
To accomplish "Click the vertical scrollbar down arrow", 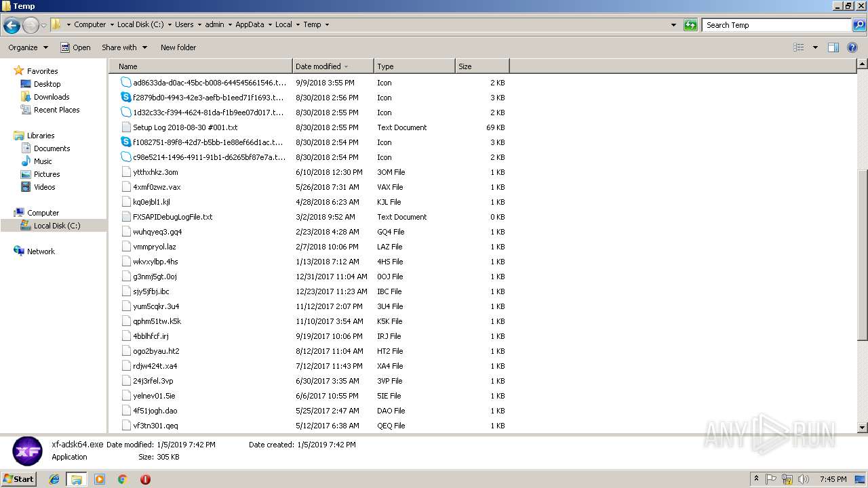I will [x=863, y=428].
